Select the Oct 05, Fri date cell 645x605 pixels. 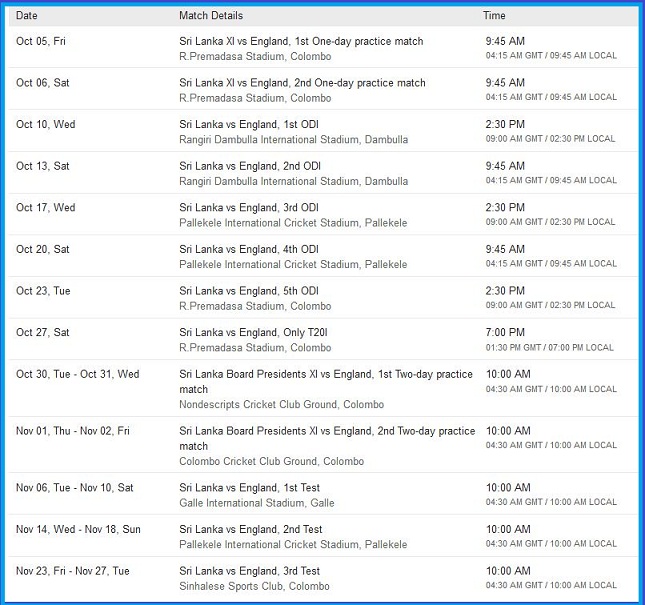41,41
